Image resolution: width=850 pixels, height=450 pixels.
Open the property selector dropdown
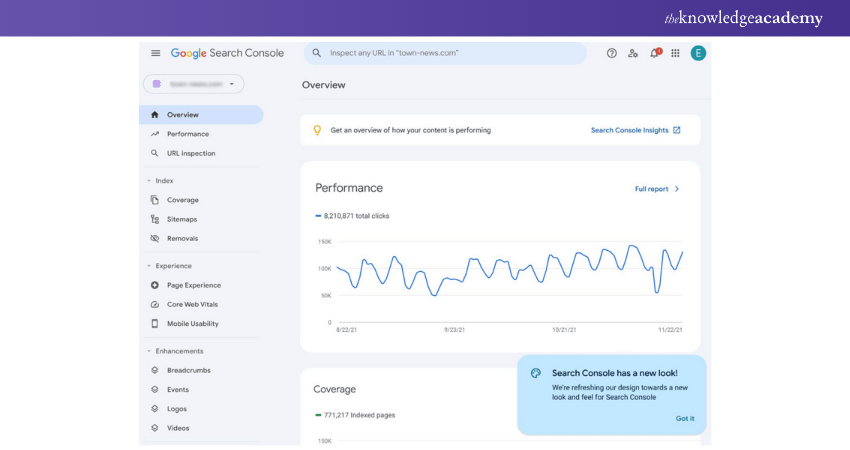[x=193, y=84]
